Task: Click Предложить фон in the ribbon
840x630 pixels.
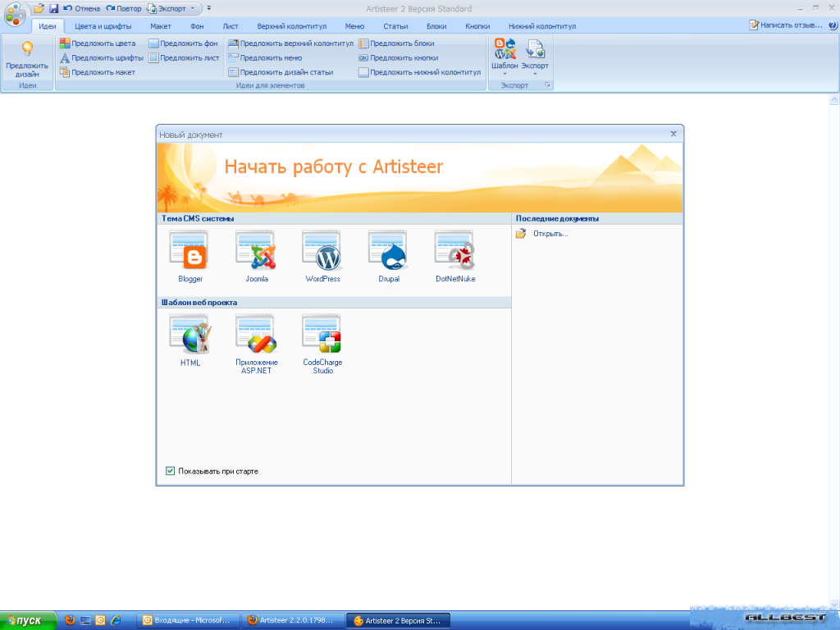Action: tap(183, 43)
